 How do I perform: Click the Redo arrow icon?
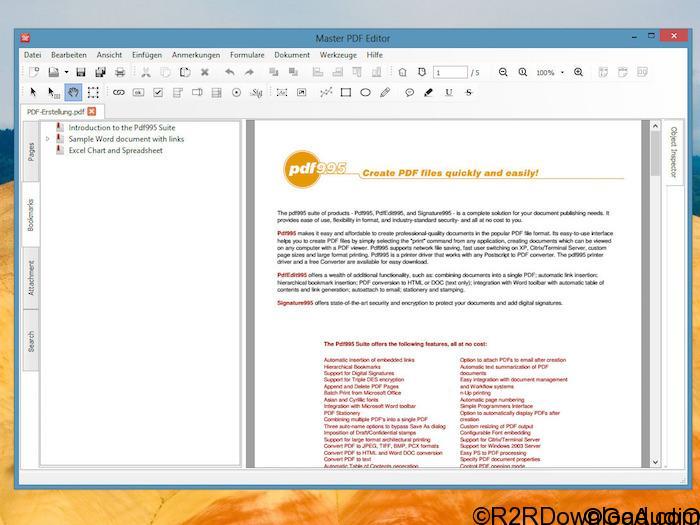(249, 72)
